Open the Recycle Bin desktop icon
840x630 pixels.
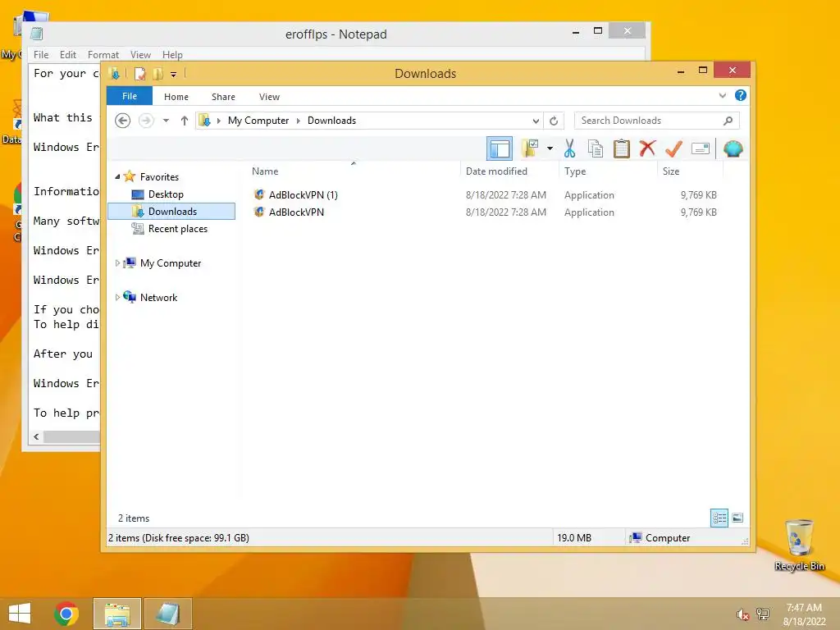coord(799,546)
